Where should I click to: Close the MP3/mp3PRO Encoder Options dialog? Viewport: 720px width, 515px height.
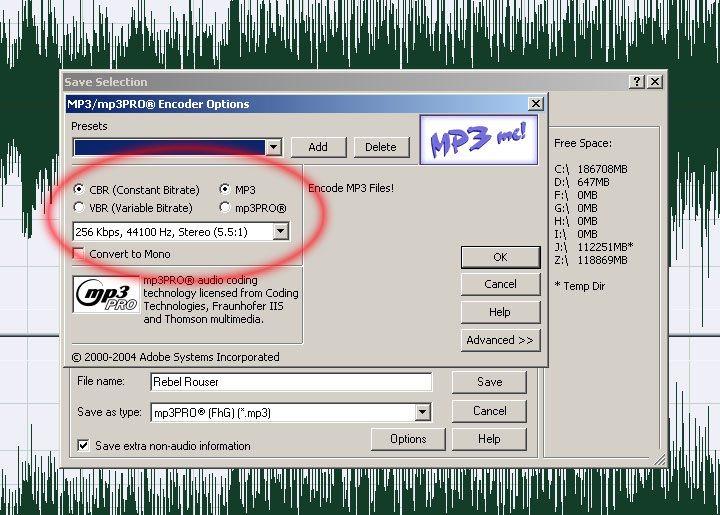coord(536,104)
